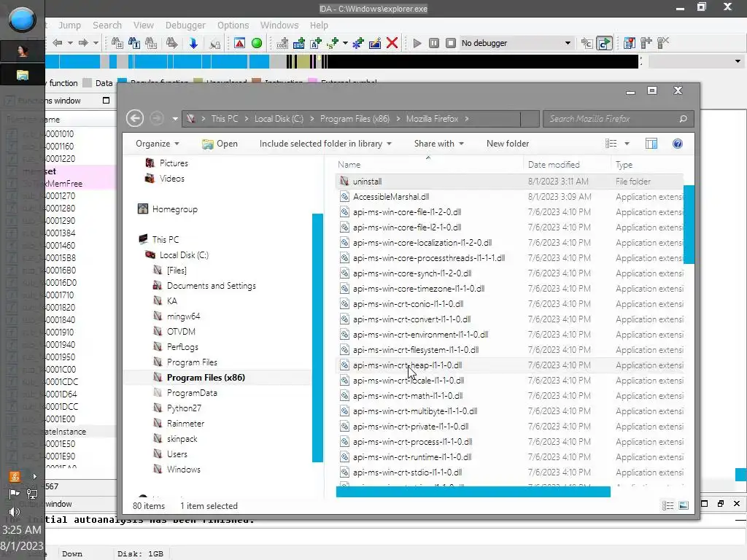The width and height of the screenshot is (747, 560).
Task: Switch to details view using the status bar icon
Action: pos(668,506)
